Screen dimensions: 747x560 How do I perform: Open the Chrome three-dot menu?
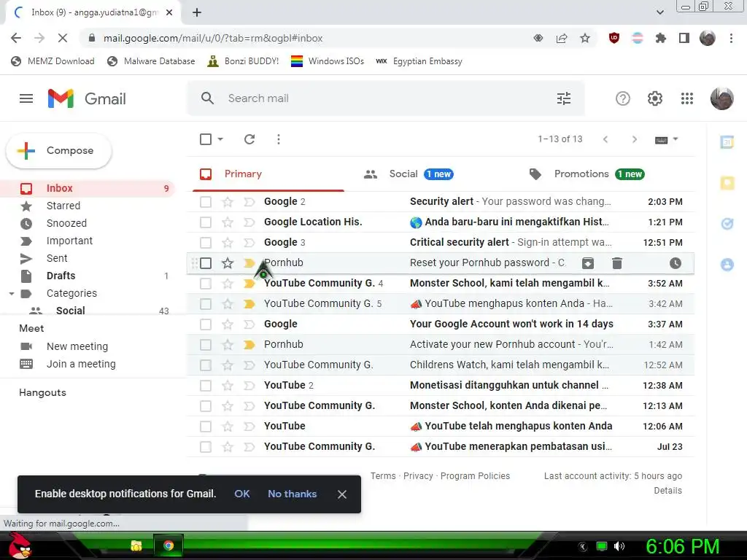(731, 38)
